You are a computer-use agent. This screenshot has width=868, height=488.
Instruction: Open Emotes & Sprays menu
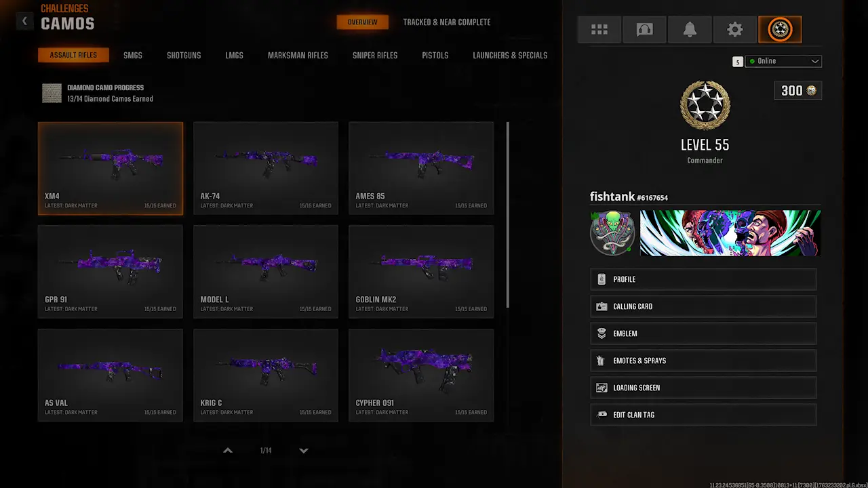click(x=703, y=361)
